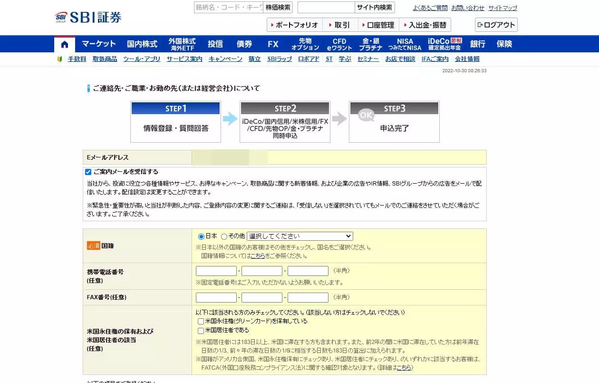
Task: Click the middle 携帯電話番号 input box
Action: click(x=262, y=271)
